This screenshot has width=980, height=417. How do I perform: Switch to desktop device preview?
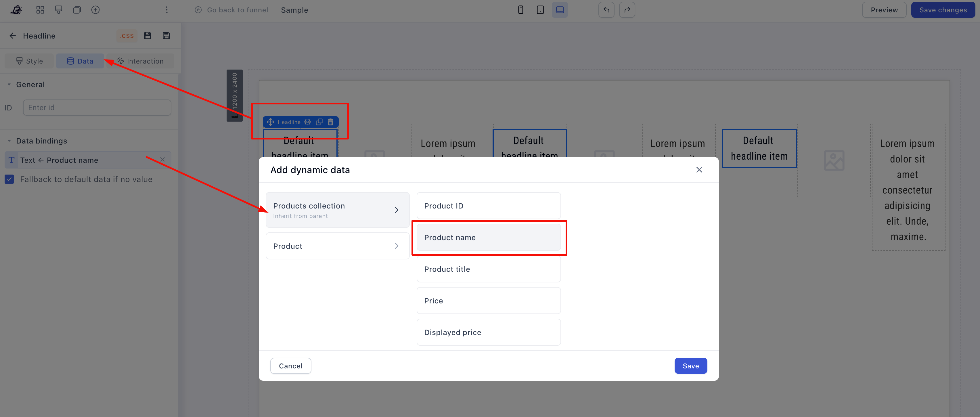pos(560,10)
